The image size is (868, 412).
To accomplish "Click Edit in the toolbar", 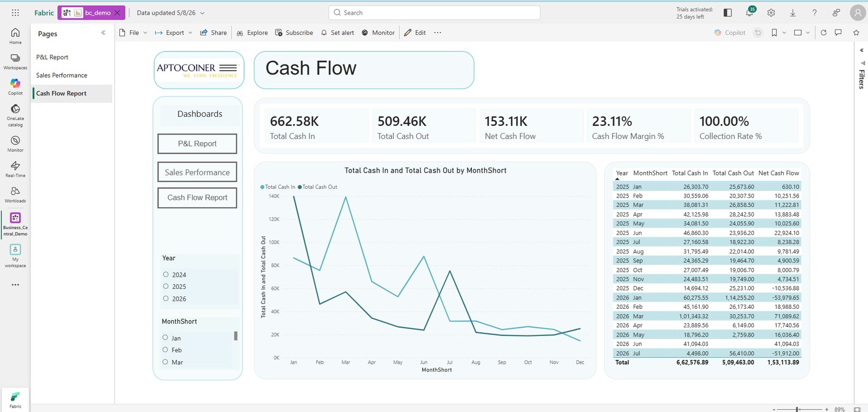I will [x=415, y=33].
